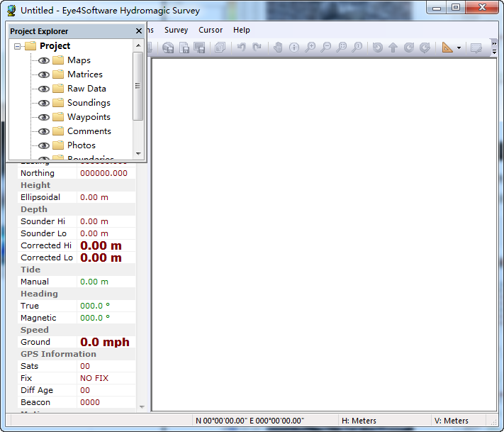Click the Beacon value 0000
504x432 pixels.
90,402
